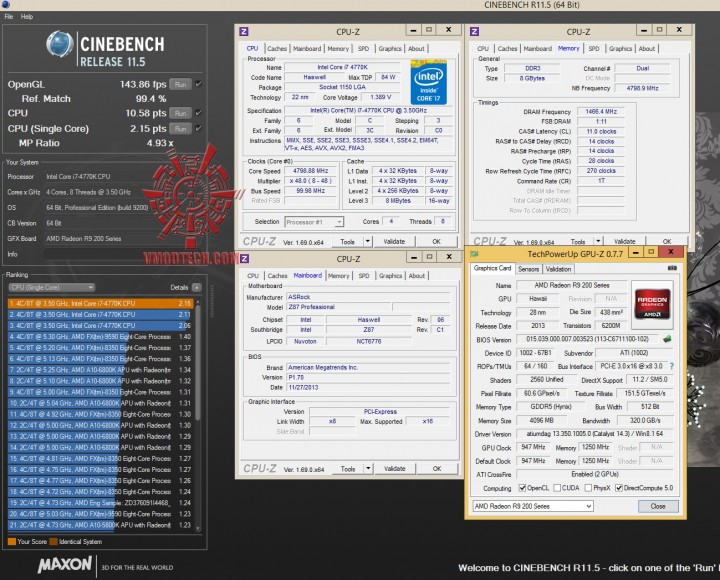Click the Close button in GPU-Z
720x580 pixels.
[x=658, y=506]
